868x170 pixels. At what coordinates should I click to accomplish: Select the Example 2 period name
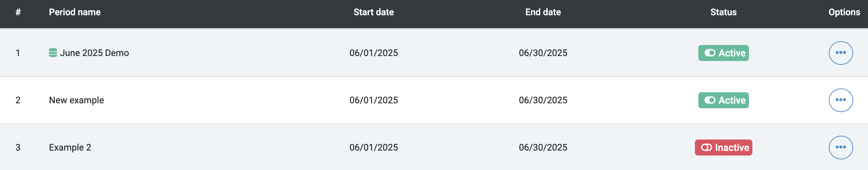click(x=70, y=148)
